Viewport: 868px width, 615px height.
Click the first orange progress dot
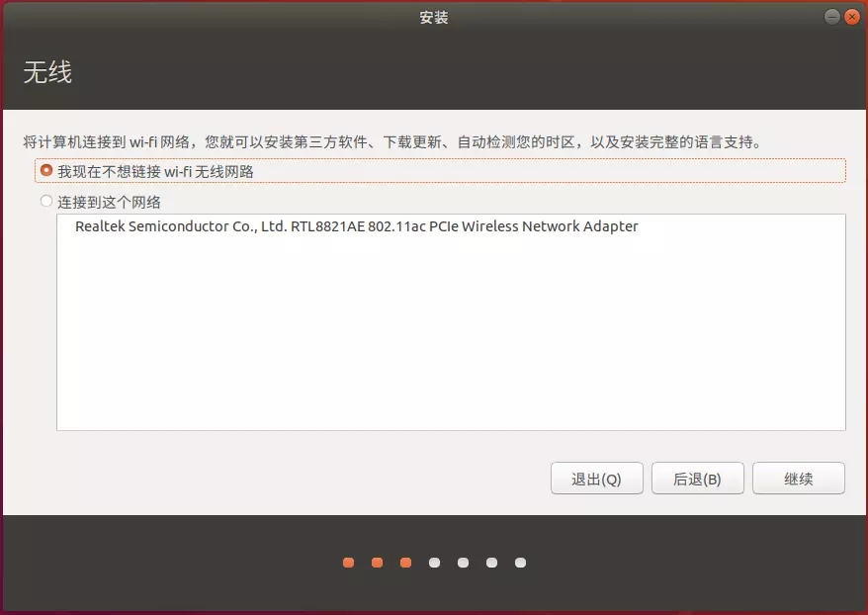(x=348, y=563)
